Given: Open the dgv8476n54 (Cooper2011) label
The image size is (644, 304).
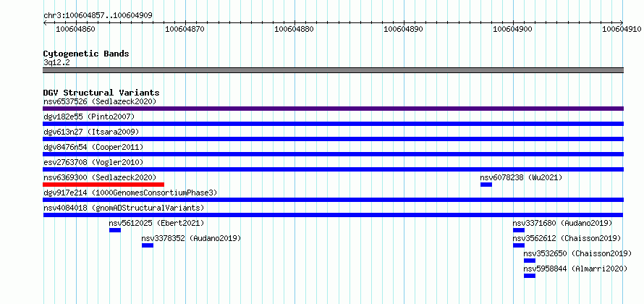Looking at the screenshot, I should 93,147.
